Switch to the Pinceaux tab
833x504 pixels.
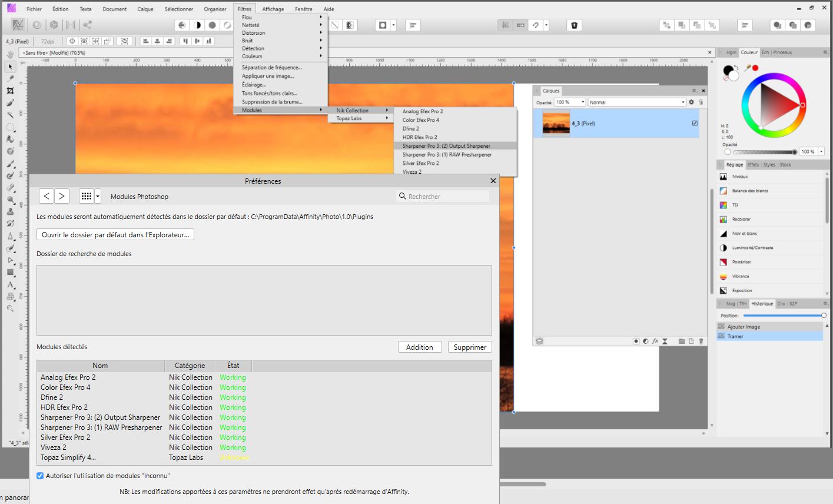click(x=782, y=52)
